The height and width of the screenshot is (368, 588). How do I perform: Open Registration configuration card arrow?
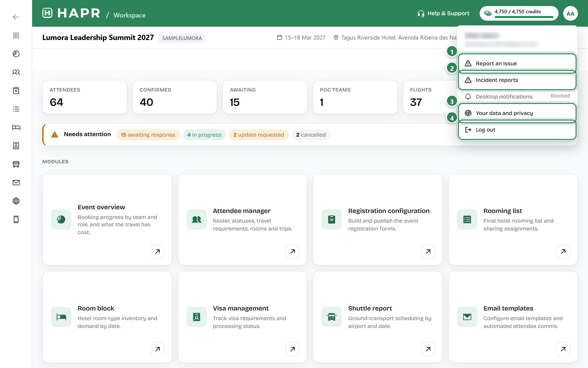click(428, 251)
